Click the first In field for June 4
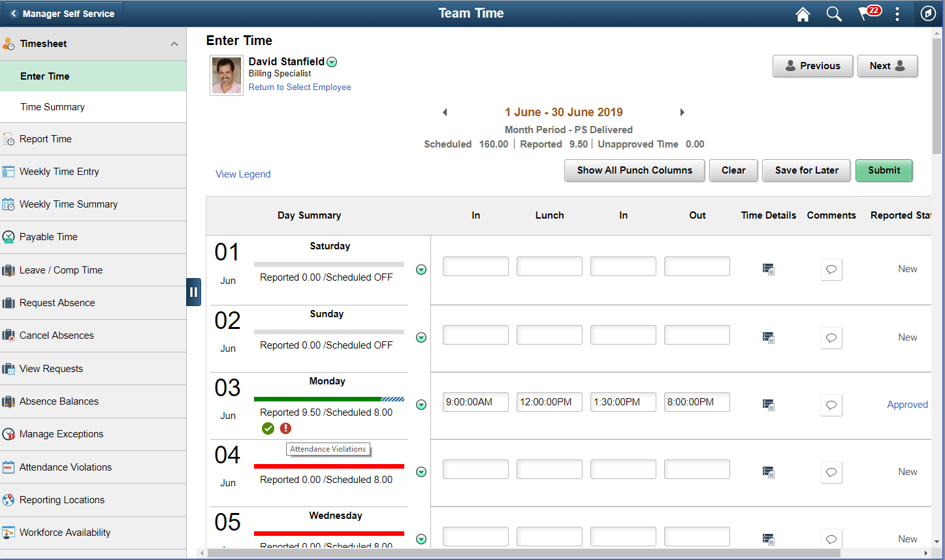The height and width of the screenshot is (560, 945). coord(475,469)
